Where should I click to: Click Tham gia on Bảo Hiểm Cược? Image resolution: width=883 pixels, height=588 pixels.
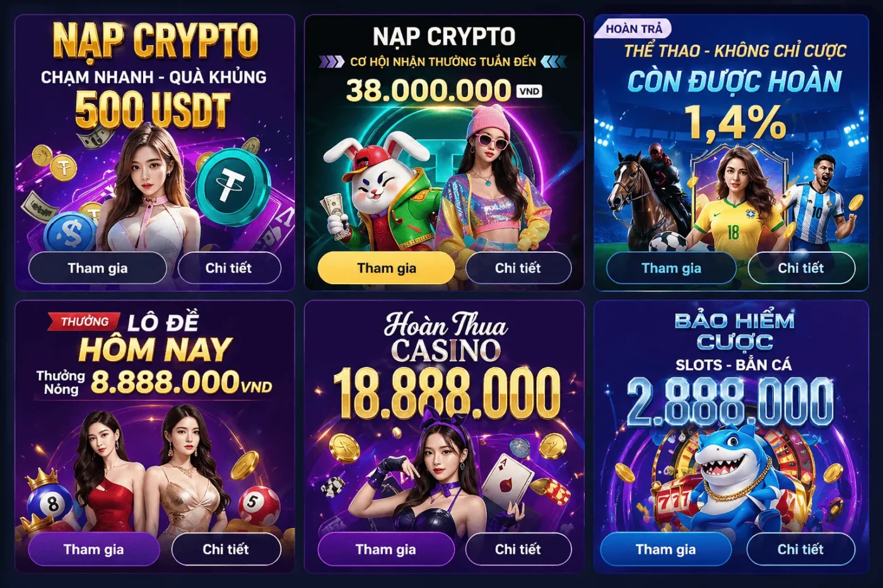pyautogui.click(x=666, y=549)
